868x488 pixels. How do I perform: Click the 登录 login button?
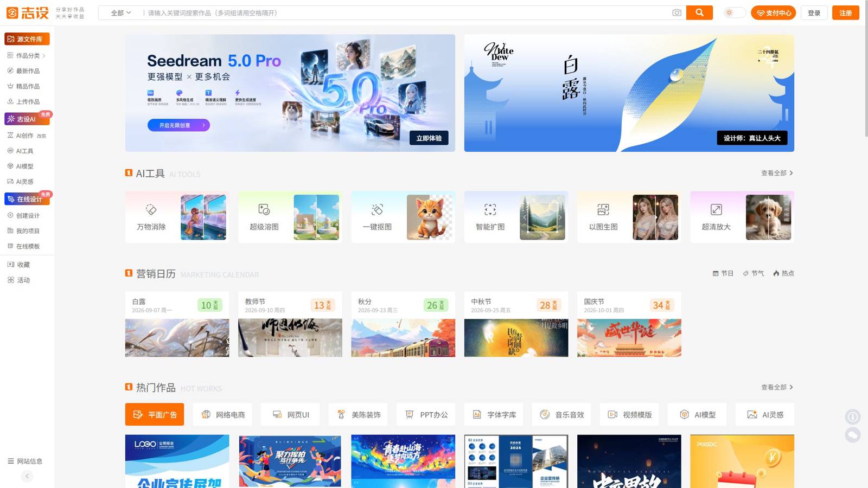(814, 13)
